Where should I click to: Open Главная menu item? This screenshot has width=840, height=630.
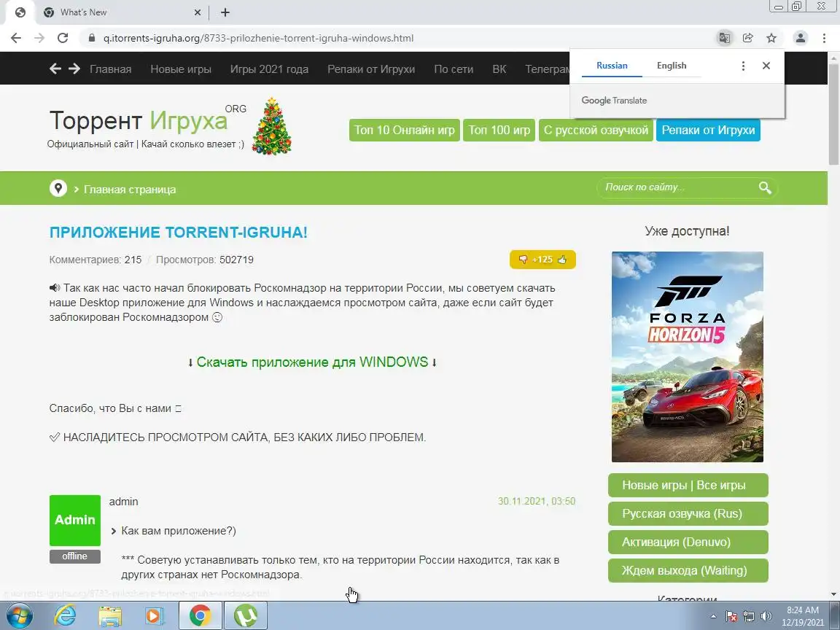coord(110,69)
